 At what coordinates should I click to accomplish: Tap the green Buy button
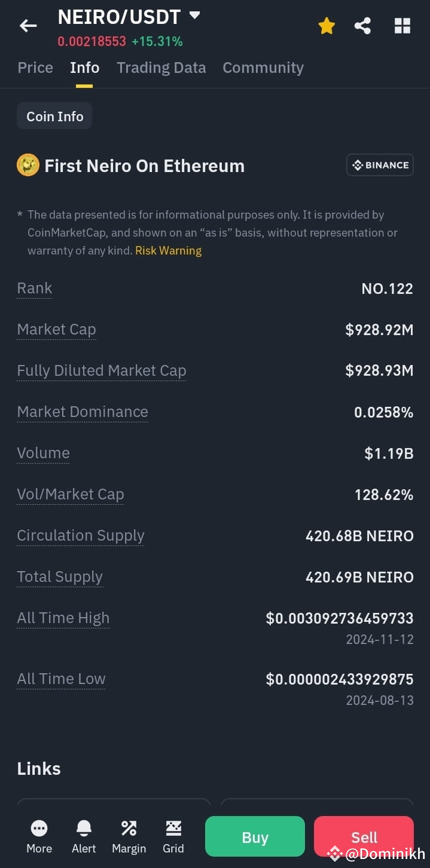255,837
